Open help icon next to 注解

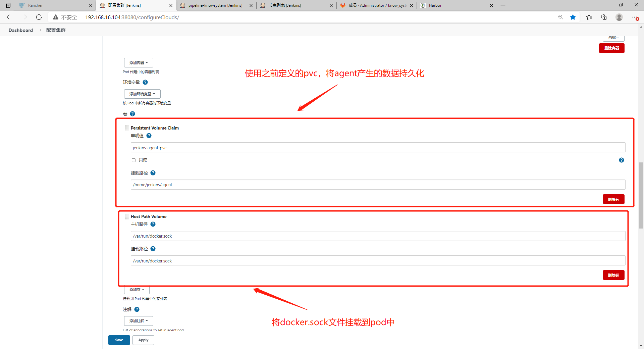pyautogui.click(x=137, y=309)
